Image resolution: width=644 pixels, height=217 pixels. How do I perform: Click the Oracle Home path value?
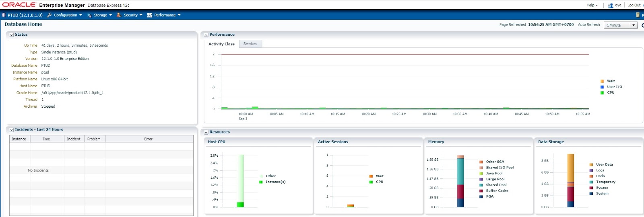click(72, 93)
